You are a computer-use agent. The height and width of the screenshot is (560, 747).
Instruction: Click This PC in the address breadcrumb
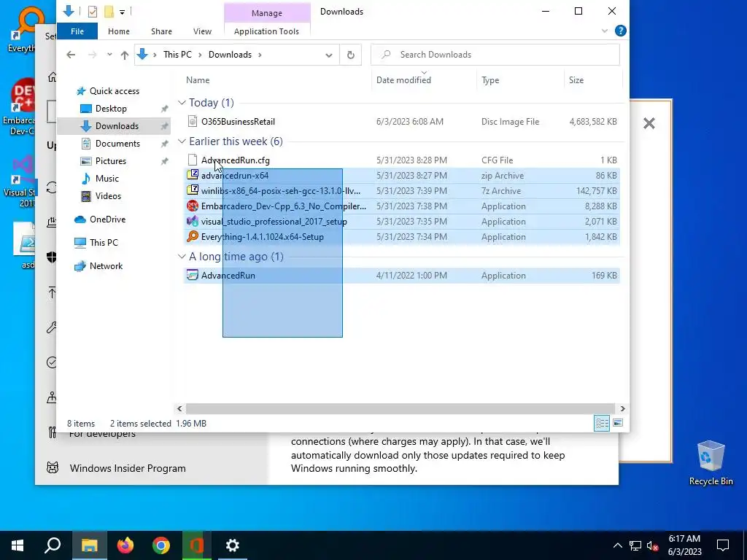177,55
